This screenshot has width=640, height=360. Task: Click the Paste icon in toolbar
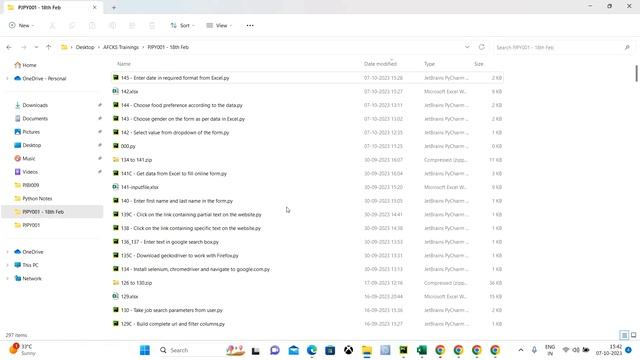[92, 25]
